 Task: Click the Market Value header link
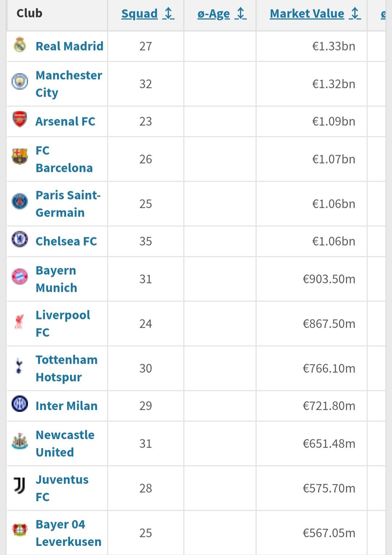coord(307,14)
